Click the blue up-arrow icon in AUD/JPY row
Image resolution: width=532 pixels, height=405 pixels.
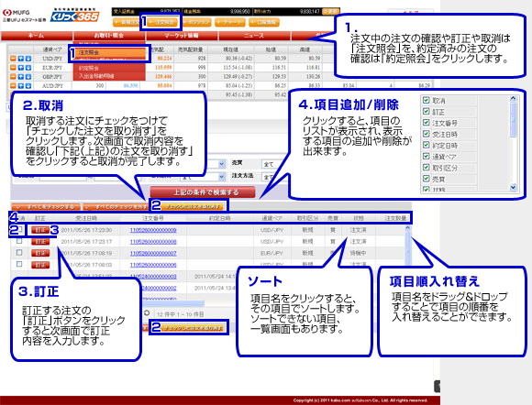pos(21,86)
